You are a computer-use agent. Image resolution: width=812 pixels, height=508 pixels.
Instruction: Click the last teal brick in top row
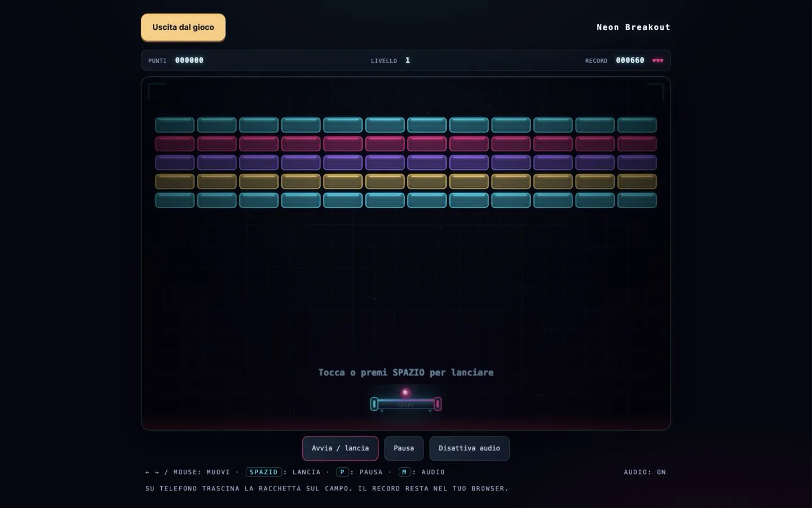(x=637, y=125)
